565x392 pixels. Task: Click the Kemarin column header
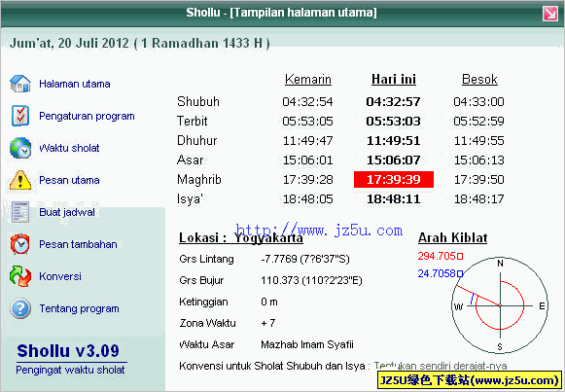coord(308,79)
